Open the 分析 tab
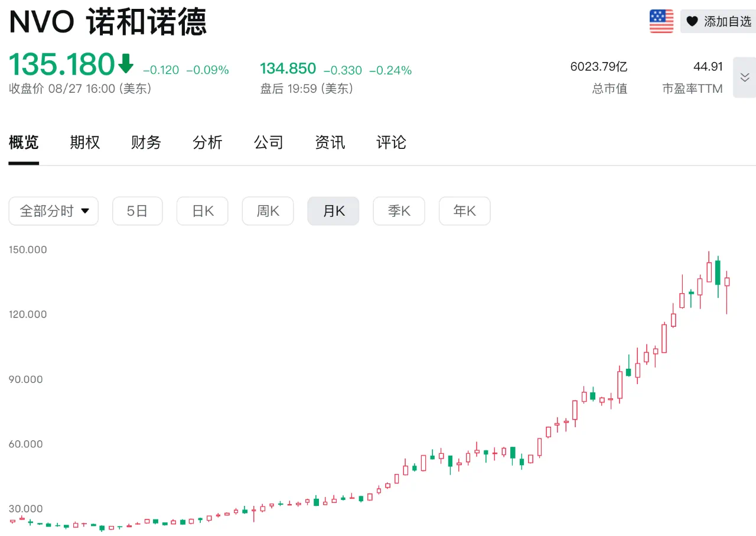The width and height of the screenshot is (756, 536). [x=207, y=142]
